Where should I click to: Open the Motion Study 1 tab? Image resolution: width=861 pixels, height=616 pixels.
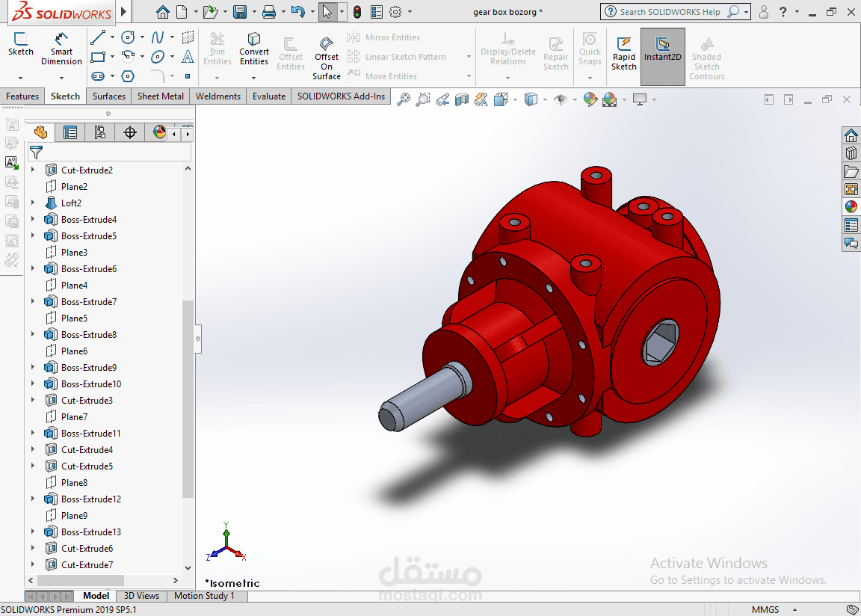(204, 596)
